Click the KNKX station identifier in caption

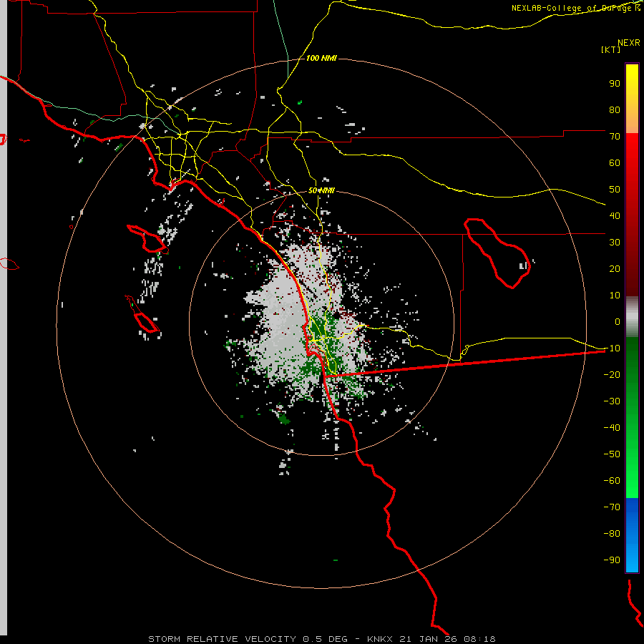pos(380,639)
